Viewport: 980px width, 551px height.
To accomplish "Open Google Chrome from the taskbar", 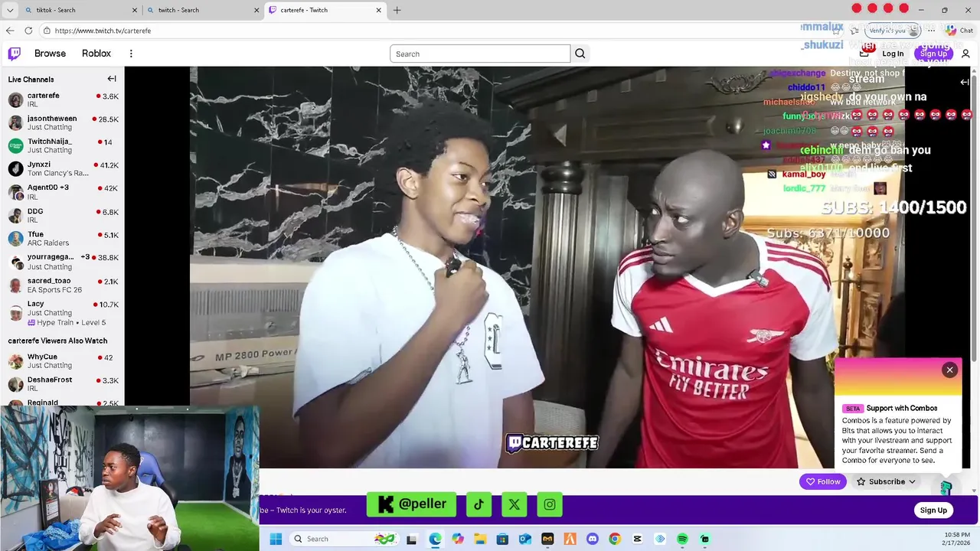I will click(x=615, y=539).
